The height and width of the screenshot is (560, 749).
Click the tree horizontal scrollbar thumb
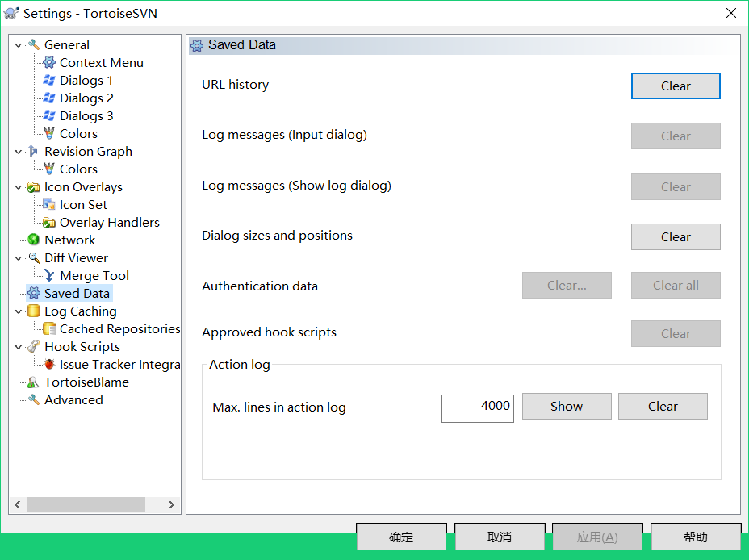[86, 504]
